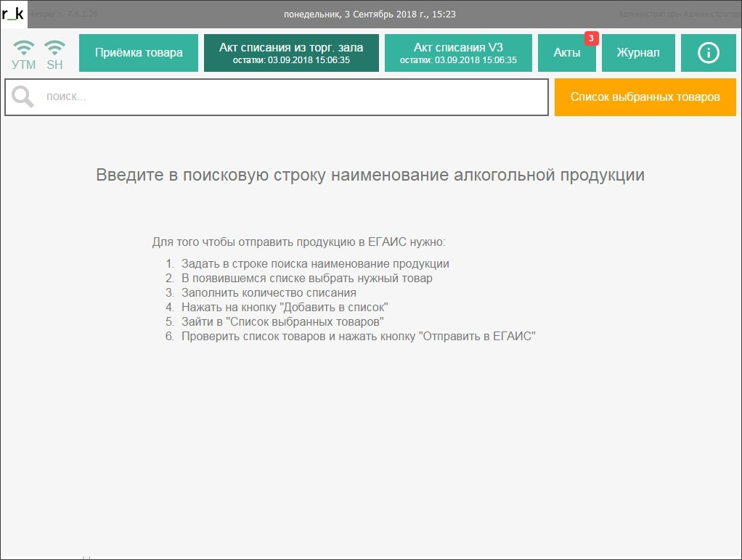Viewport: 742px width, 560px height.
Task: Click instruction step 1 about search string
Action: [314, 264]
